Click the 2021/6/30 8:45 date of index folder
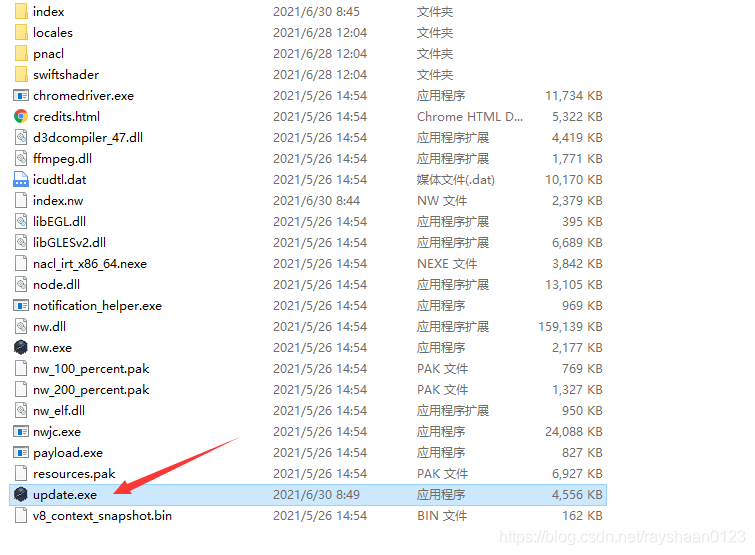This screenshot has height=555, width=755. point(316,12)
